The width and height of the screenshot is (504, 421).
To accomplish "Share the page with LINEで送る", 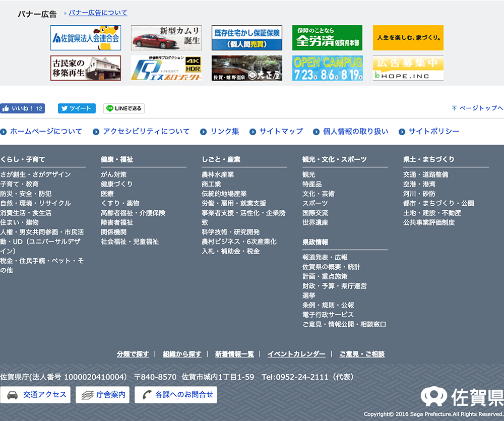I will [124, 108].
